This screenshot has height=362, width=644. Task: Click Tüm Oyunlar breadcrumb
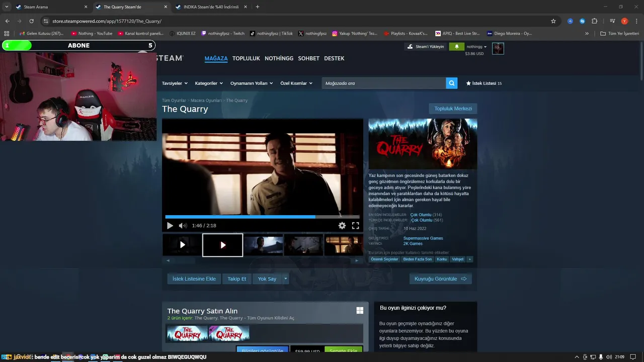click(174, 101)
